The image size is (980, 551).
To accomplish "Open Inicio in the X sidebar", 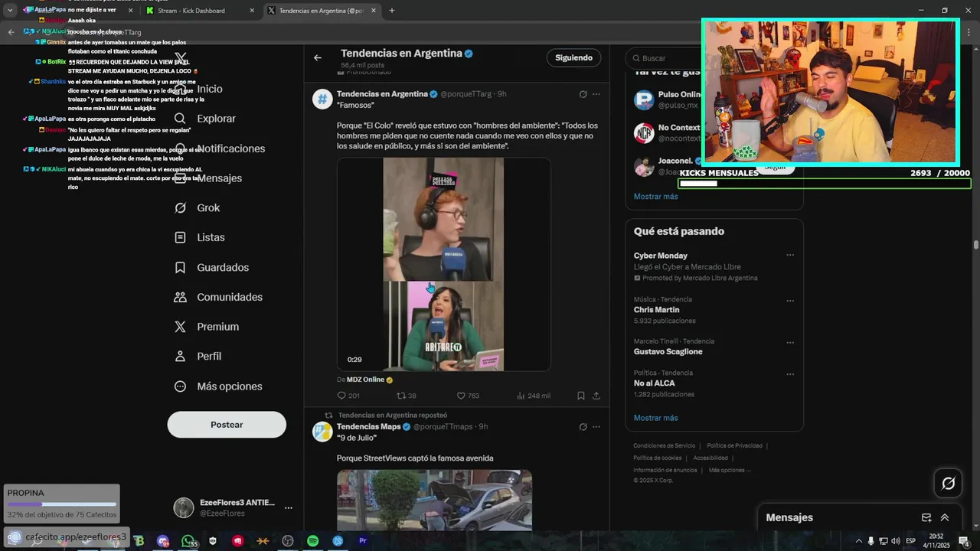I will point(197,89).
